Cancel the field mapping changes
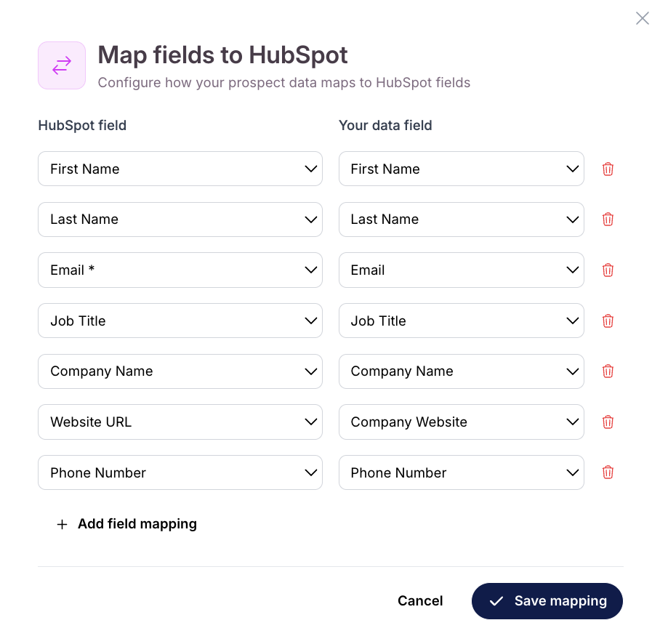660x644 pixels. coord(420,600)
